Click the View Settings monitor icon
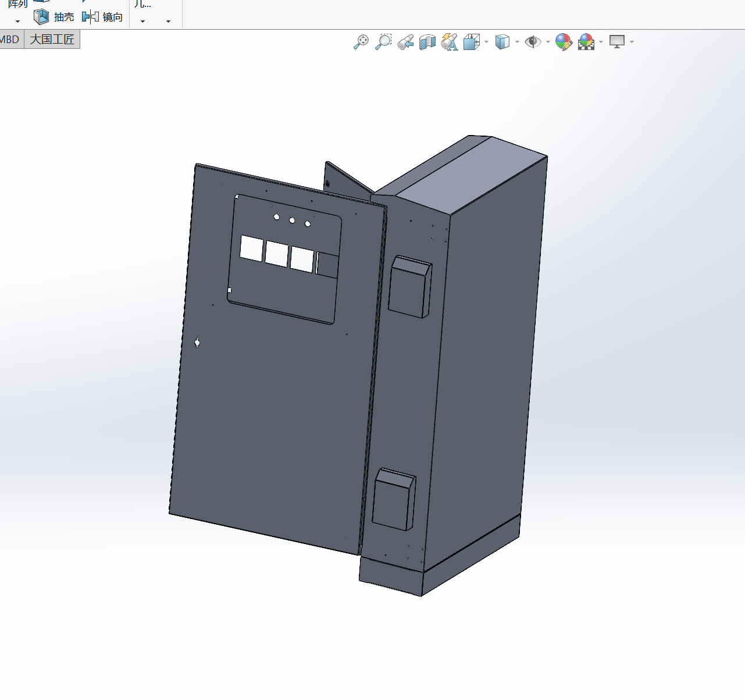 617,42
